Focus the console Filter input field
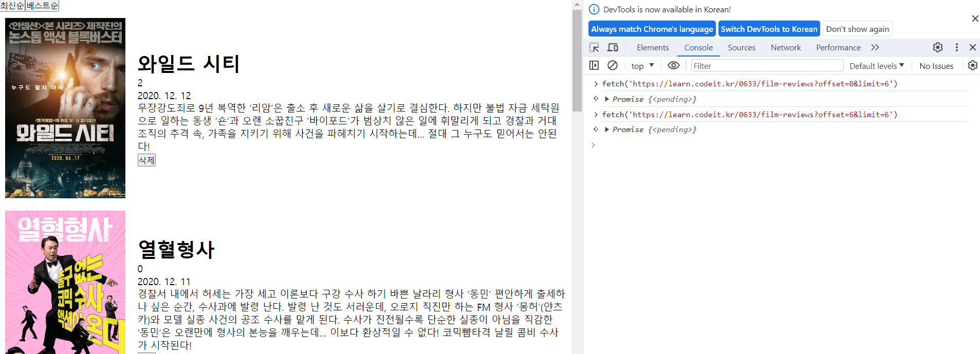The width and height of the screenshot is (980, 354). click(x=767, y=66)
